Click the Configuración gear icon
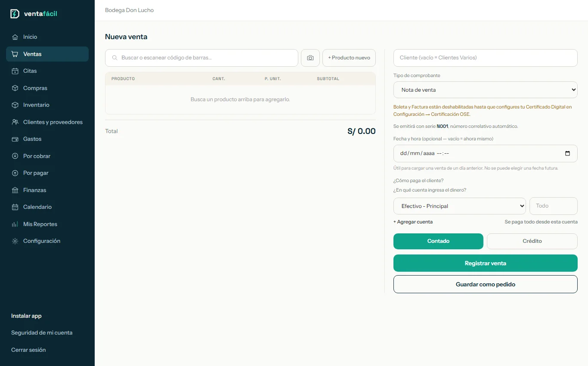This screenshot has height=366, width=588. click(x=15, y=241)
